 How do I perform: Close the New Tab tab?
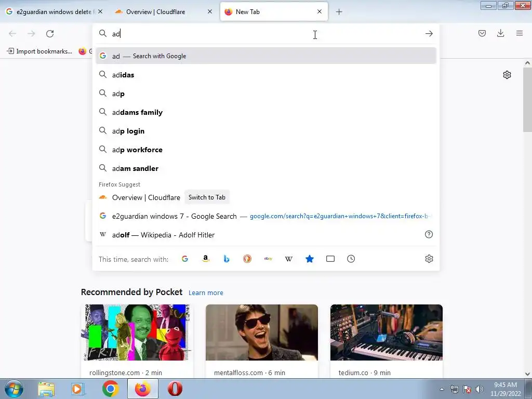pos(320,11)
